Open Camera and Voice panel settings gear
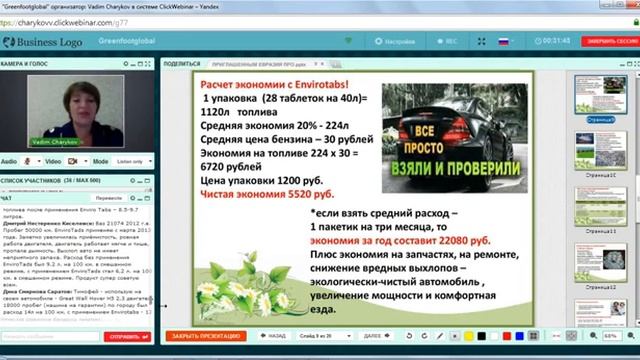 coord(126,64)
